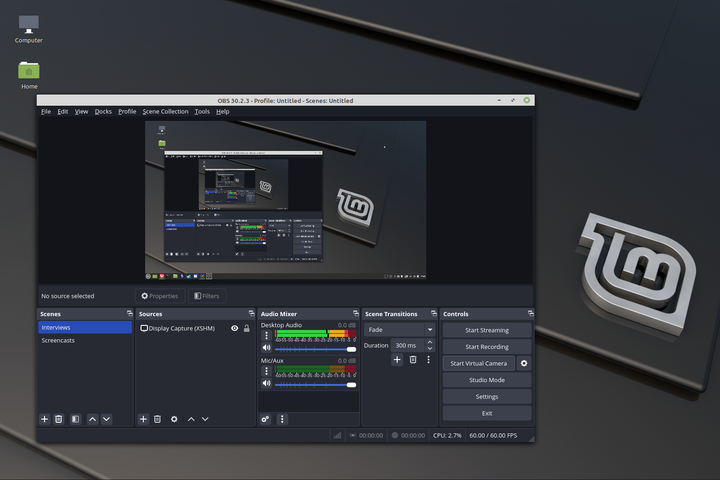Add a new source with plus icon
Screen dimensions: 720x480
point(143,419)
